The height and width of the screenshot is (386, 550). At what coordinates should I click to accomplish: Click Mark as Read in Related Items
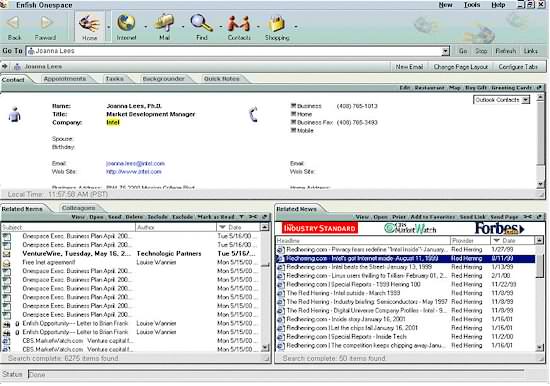216,217
